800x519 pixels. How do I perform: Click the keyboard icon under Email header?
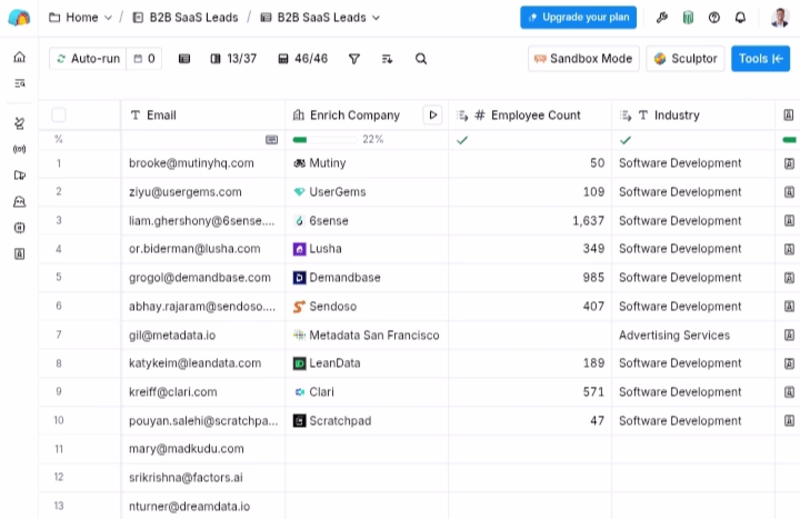[272, 139]
